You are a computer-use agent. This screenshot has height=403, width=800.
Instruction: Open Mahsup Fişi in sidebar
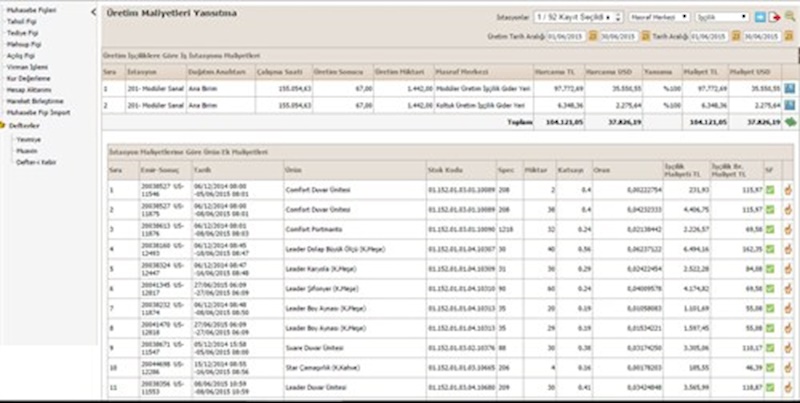coord(23,44)
